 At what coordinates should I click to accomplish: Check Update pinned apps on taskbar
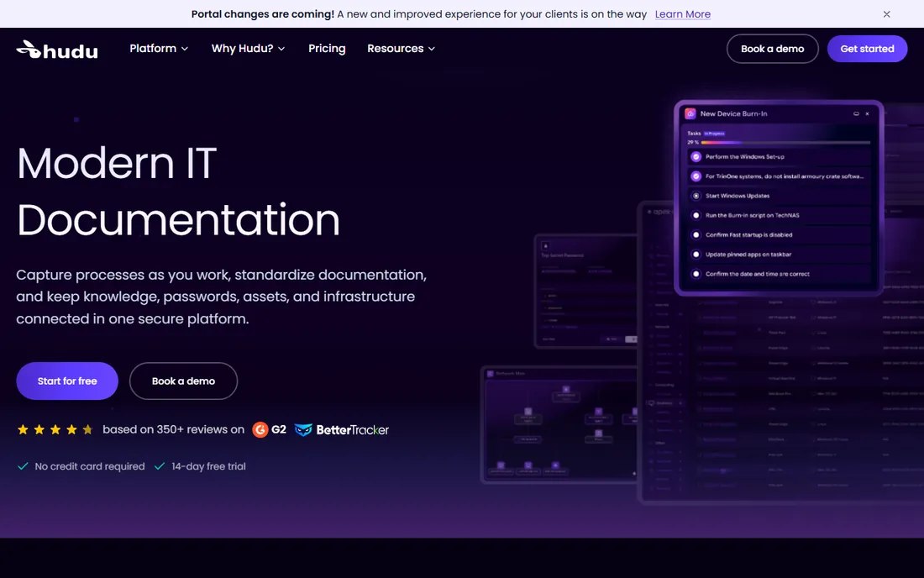coord(696,255)
